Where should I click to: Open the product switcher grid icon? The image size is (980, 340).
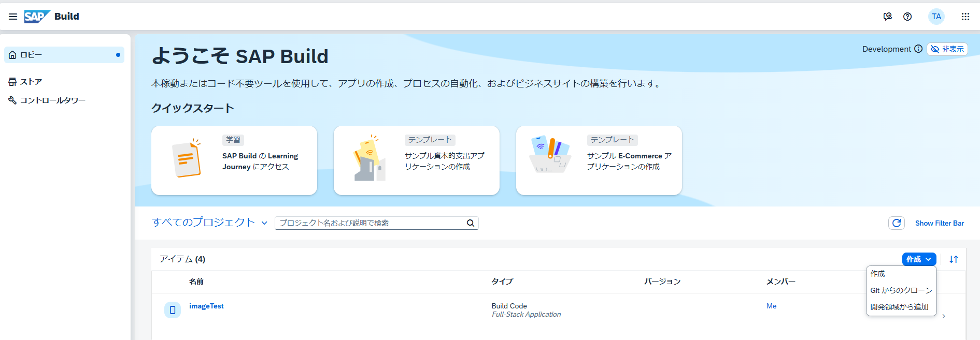click(x=965, y=17)
